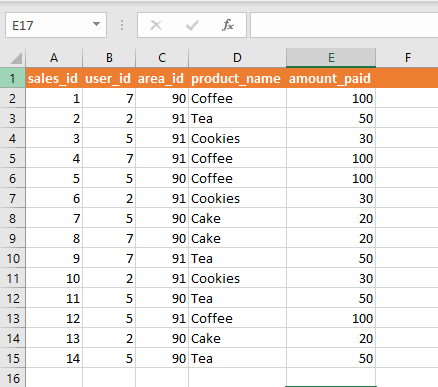438x387 pixels.
Task: Select sales_id cell containing 10
Action: click(54, 278)
